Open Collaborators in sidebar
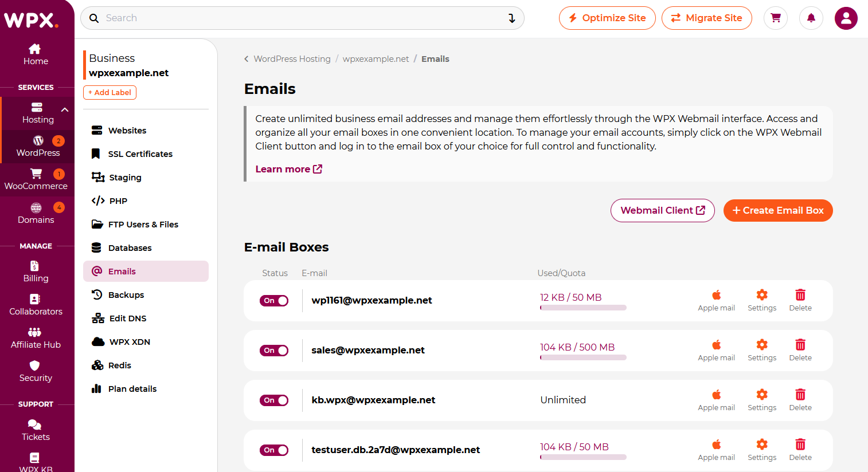The image size is (868, 472). coord(36,305)
